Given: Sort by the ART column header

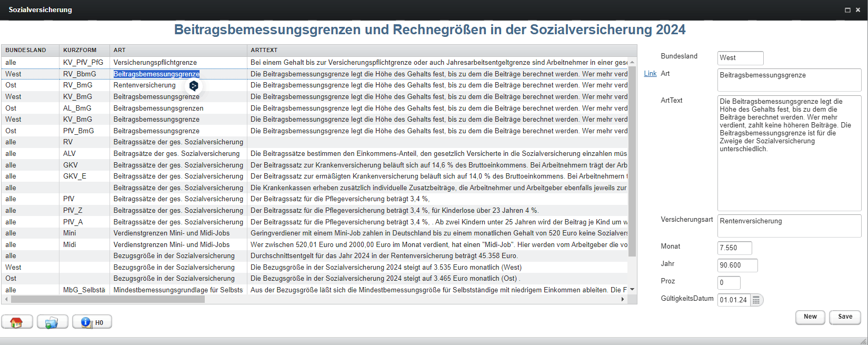Looking at the screenshot, I should pyautogui.click(x=178, y=50).
